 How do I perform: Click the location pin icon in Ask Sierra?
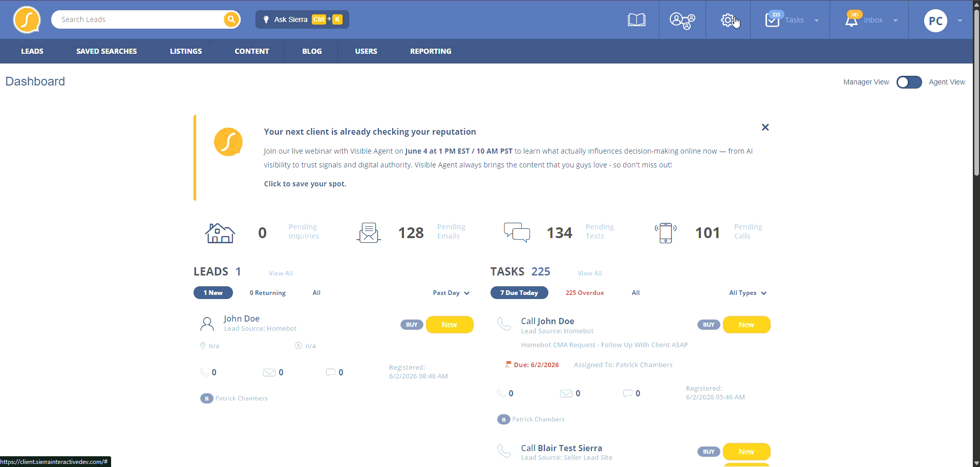pos(266,19)
